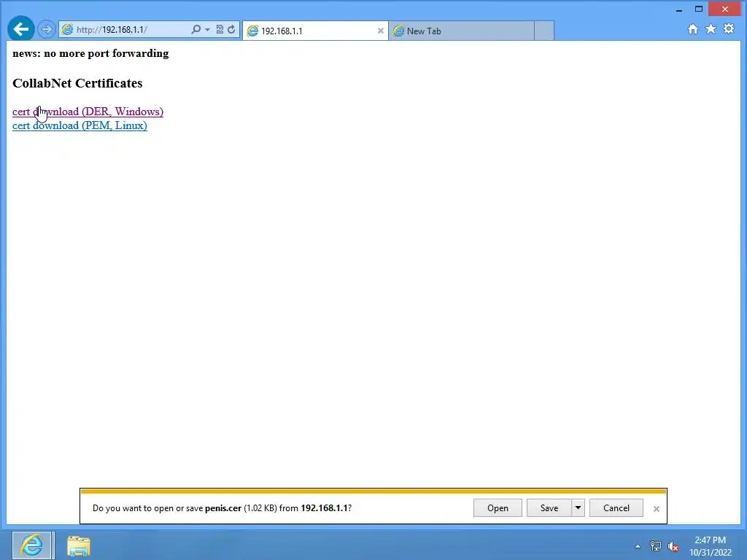Dismiss the download notification bar with X
The width and height of the screenshot is (747, 560).
tap(656, 509)
